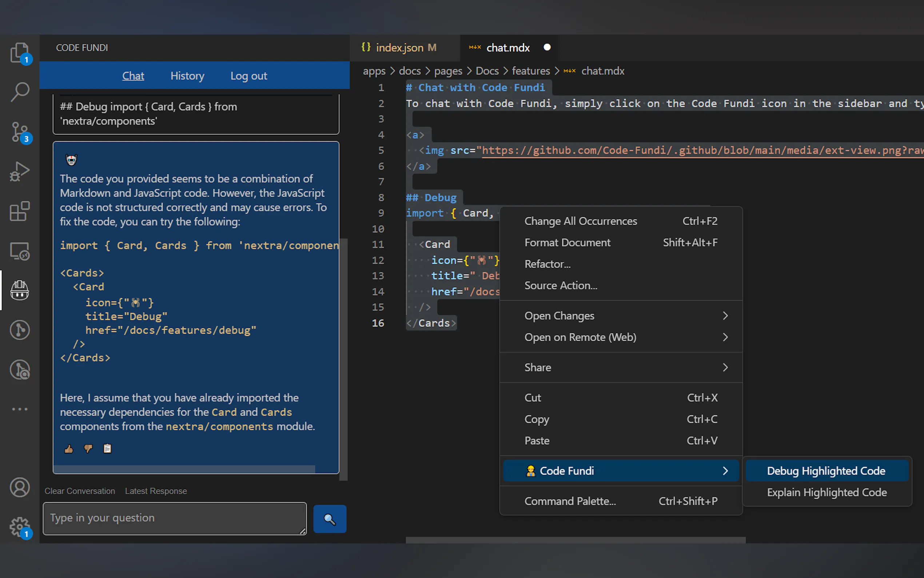Choose Copy from the context menu
This screenshot has width=924, height=578.
coord(621,419)
